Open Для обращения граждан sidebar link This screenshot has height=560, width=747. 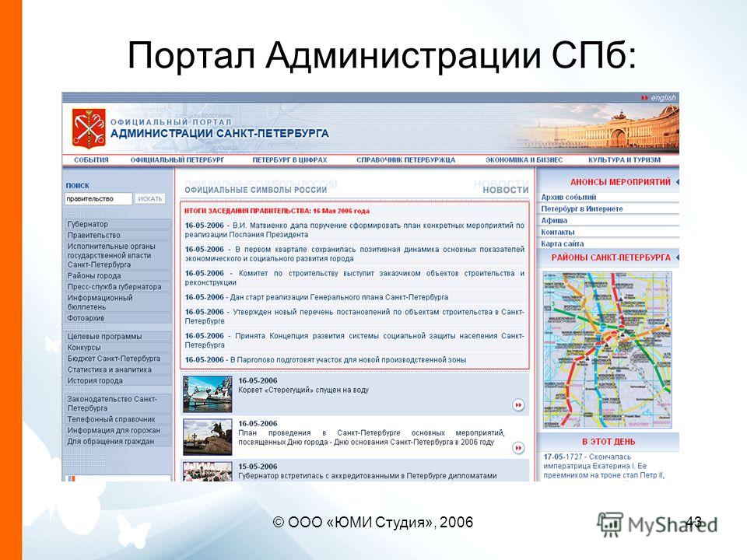pyautogui.click(x=117, y=442)
